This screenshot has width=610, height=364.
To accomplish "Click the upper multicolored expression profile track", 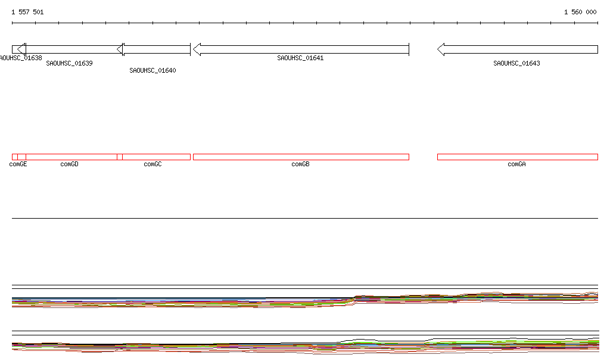I will [305, 300].
